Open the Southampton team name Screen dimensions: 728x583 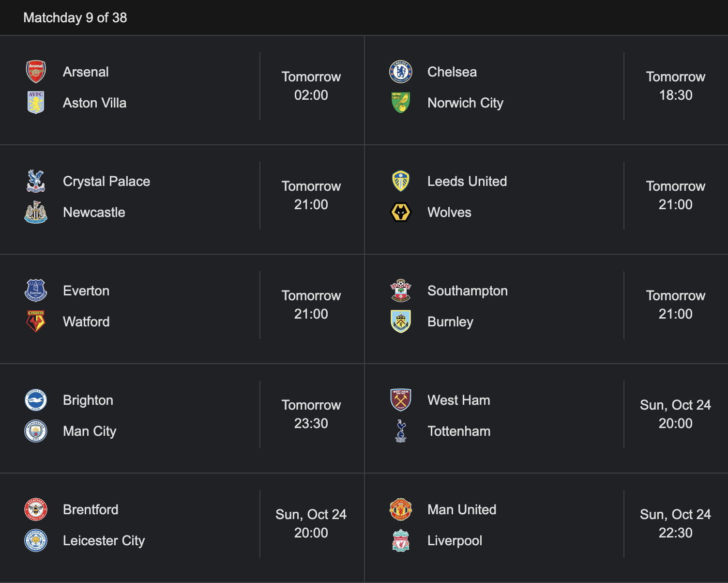[x=468, y=291]
